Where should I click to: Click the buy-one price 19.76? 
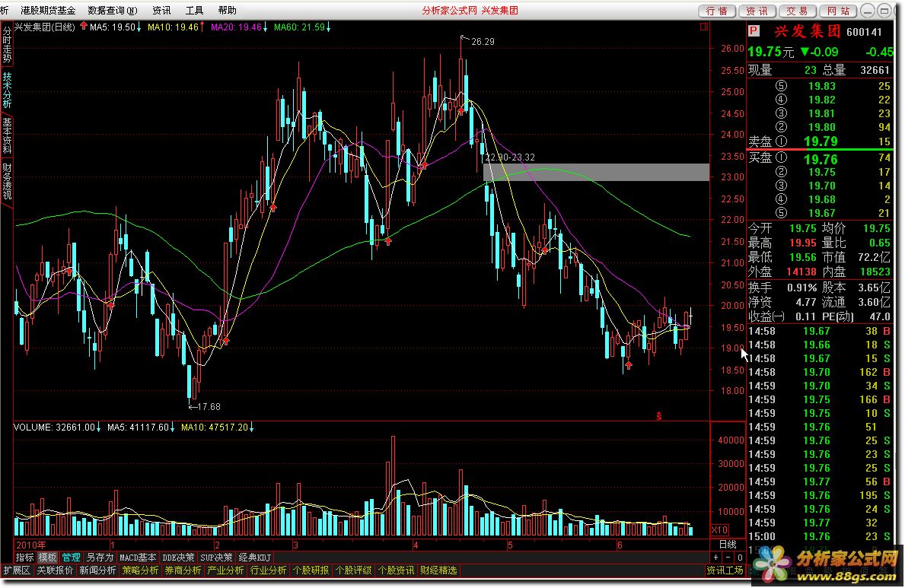[x=821, y=159]
